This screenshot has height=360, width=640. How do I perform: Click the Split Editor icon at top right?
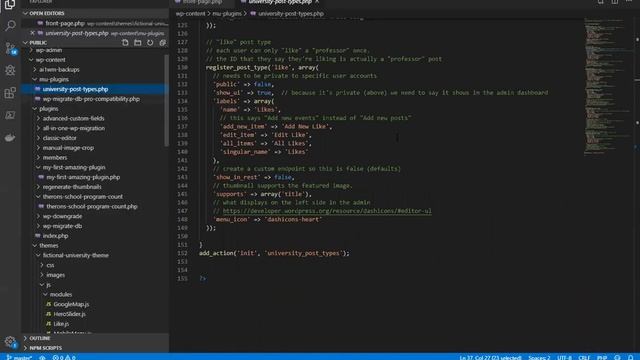pyautogui.click(x=614, y=2)
